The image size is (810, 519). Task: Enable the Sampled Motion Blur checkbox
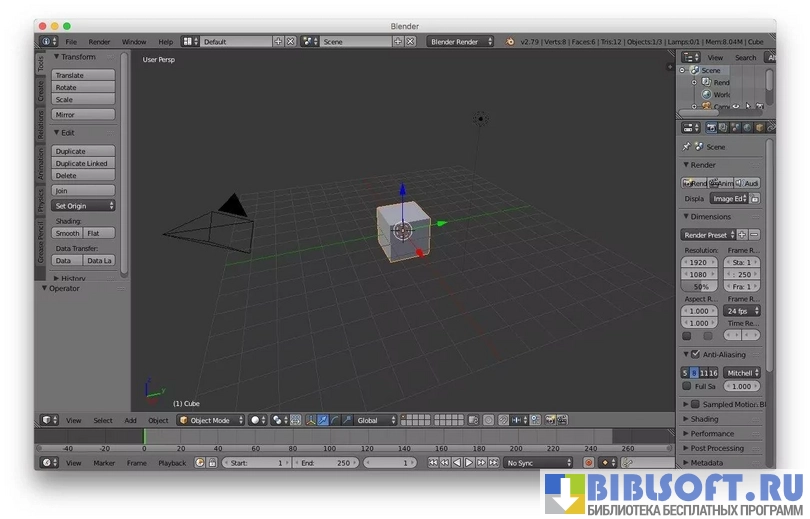pos(695,404)
